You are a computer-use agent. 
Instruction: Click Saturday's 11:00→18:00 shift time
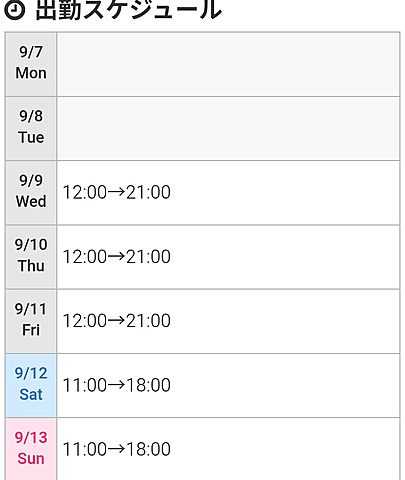(117, 385)
